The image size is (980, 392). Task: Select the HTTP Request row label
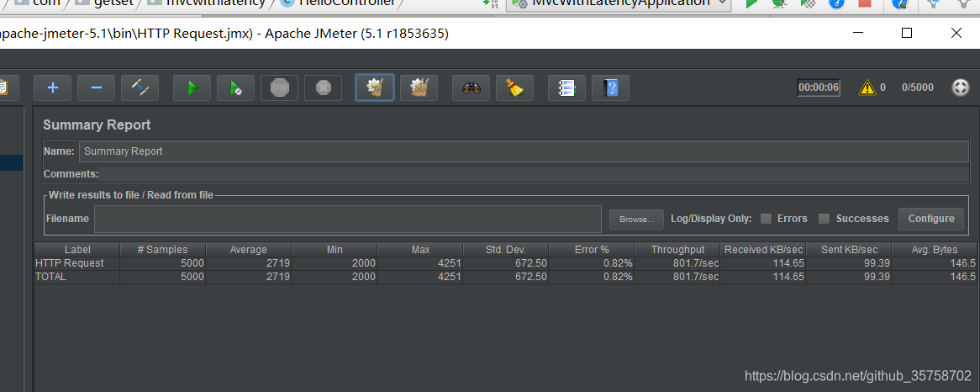point(70,263)
